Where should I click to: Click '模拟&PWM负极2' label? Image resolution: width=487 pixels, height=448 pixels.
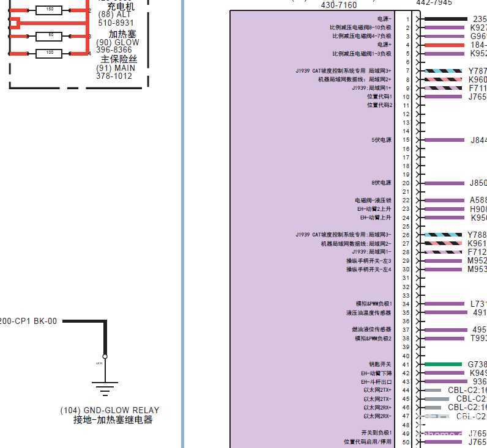click(x=373, y=338)
